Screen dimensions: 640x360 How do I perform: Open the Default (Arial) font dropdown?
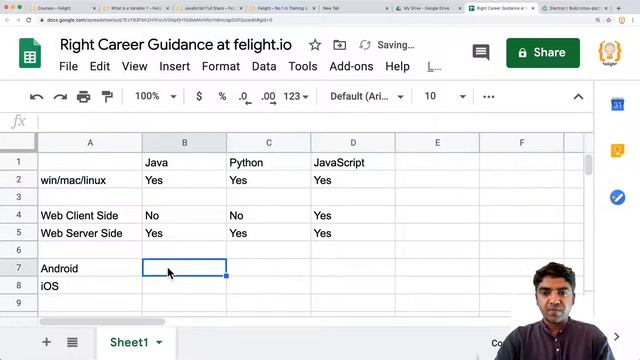point(367,96)
